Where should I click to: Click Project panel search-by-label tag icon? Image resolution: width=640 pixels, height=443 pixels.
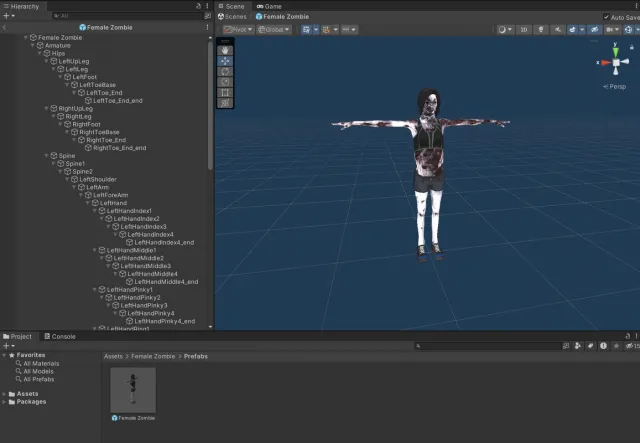click(x=591, y=346)
